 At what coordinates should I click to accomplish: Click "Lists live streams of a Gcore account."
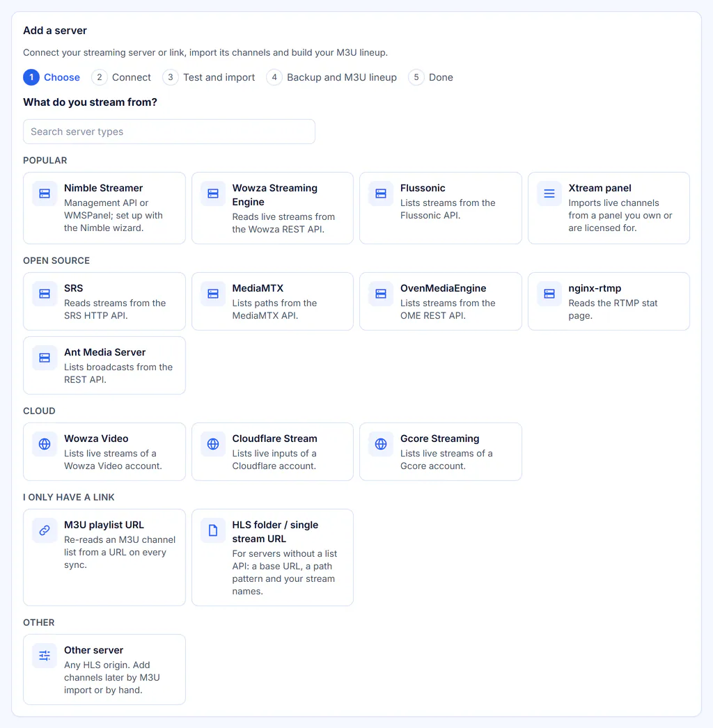(x=446, y=459)
